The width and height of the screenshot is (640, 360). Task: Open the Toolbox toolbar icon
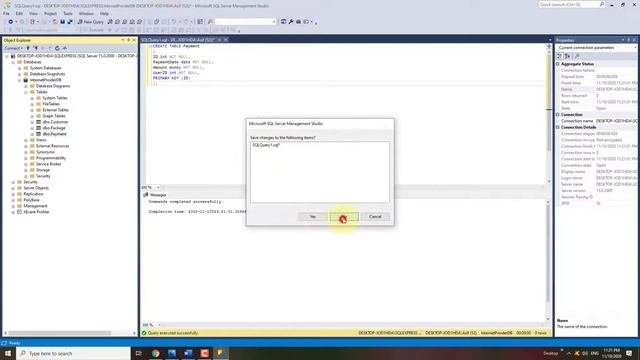pyautogui.click(x=298, y=22)
